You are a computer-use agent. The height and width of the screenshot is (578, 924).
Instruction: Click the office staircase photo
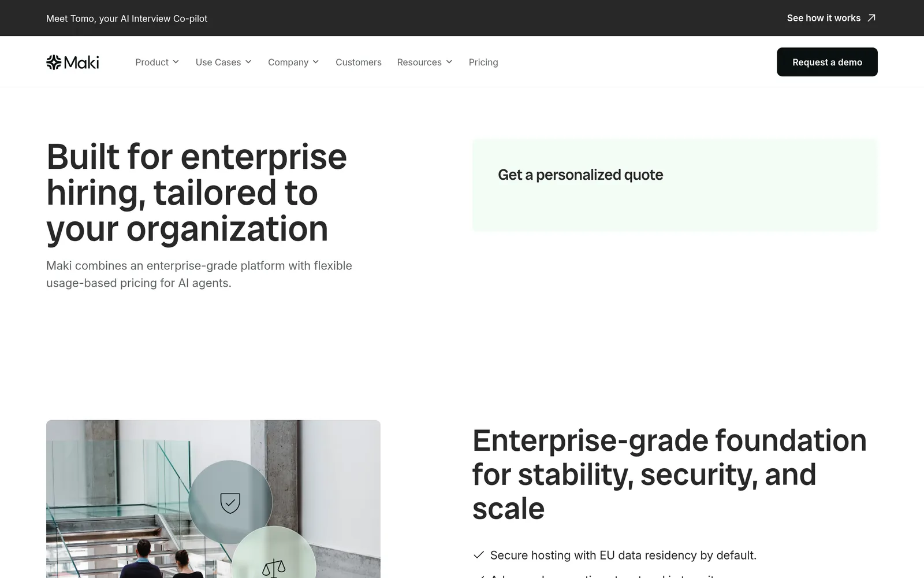click(213, 499)
